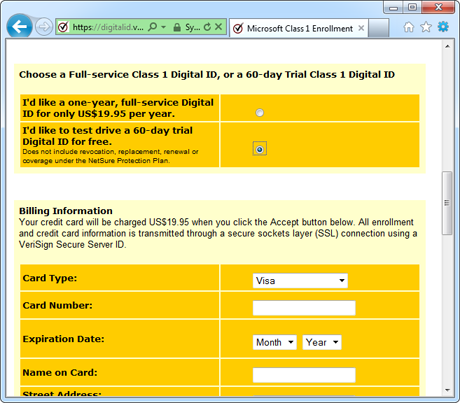The width and height of the screenshot is (460, 403).
Task: Open the address bar autocomplete dropdown arrow
Action: coord(163,27)
